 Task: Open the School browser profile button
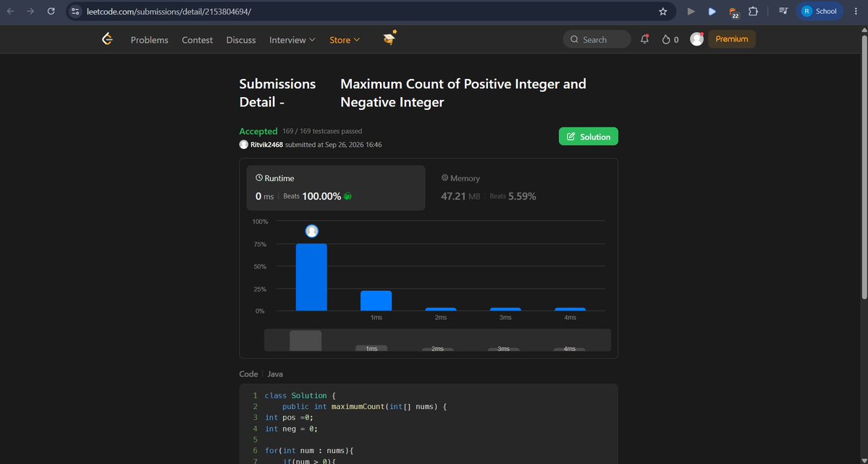(x=819, y=11)
